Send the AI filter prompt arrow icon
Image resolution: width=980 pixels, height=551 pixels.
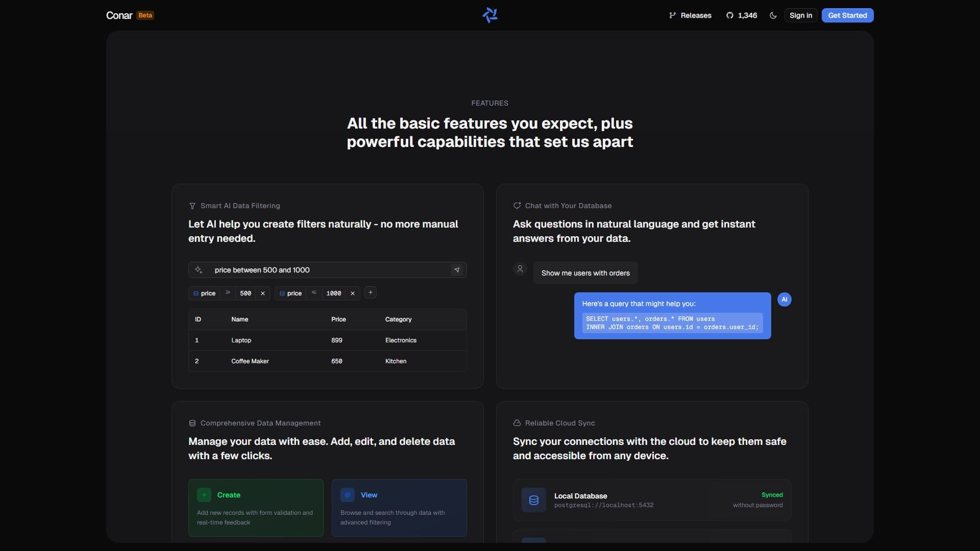coord(457,270)
